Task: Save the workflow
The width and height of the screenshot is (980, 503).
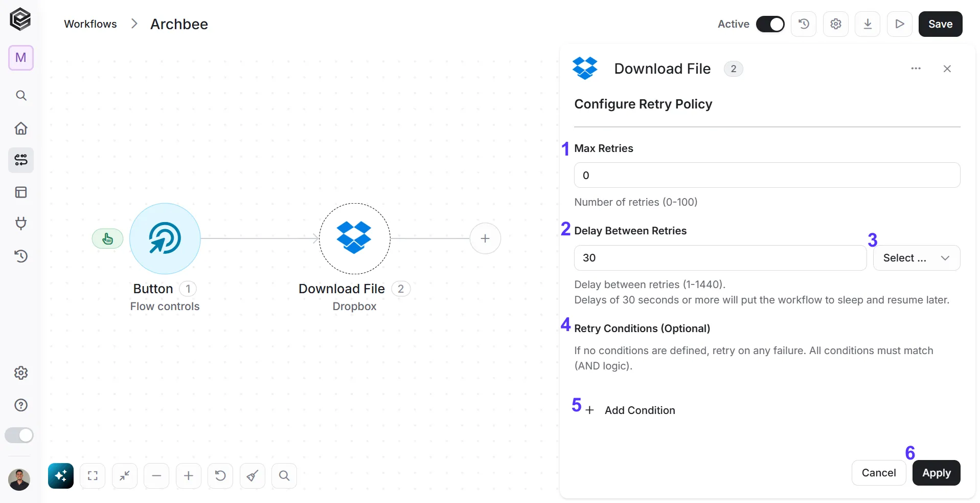Action: coord(941,24)
